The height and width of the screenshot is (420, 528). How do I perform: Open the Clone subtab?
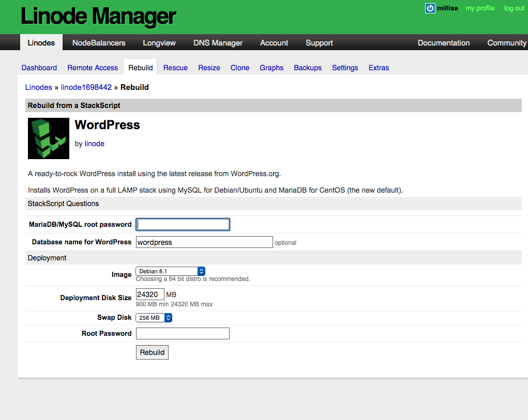point(240,68)
